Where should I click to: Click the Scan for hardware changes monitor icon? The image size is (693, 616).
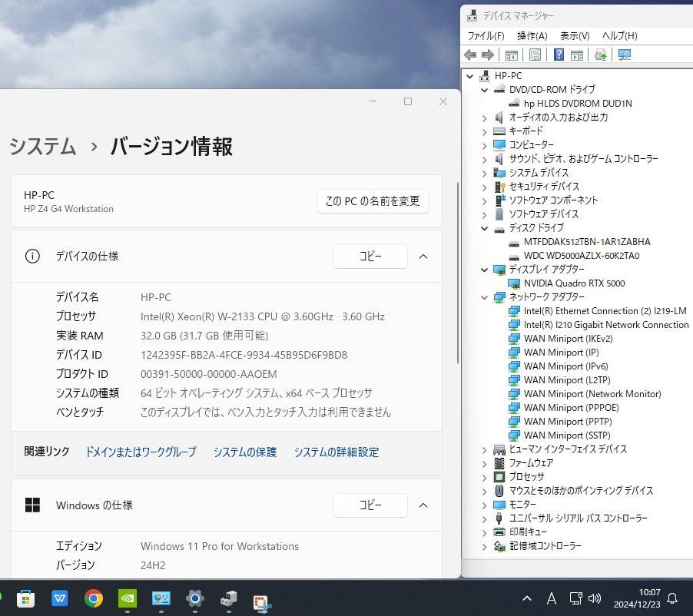pyautogui.click(x=625, y=55)
